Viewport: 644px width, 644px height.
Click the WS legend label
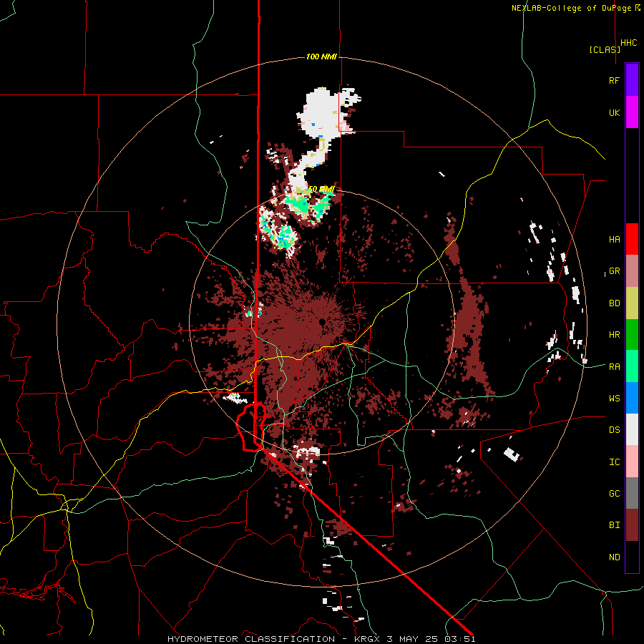coord(614,399)
